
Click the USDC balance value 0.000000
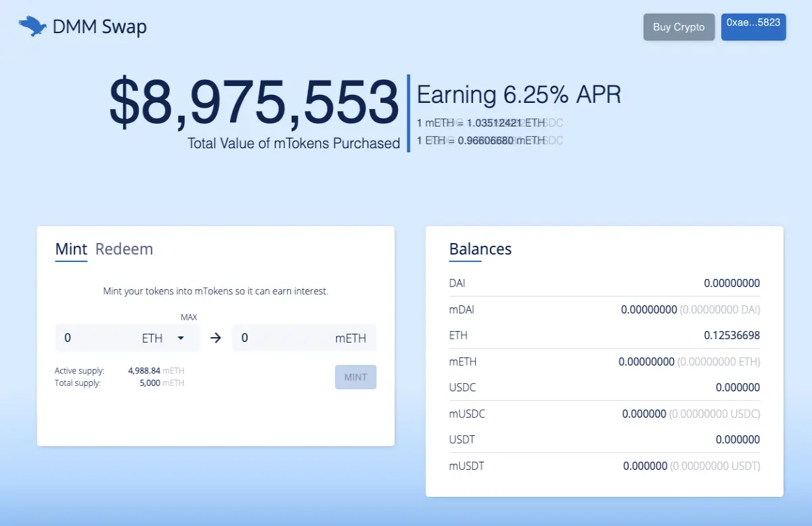(x=738, y=388)
